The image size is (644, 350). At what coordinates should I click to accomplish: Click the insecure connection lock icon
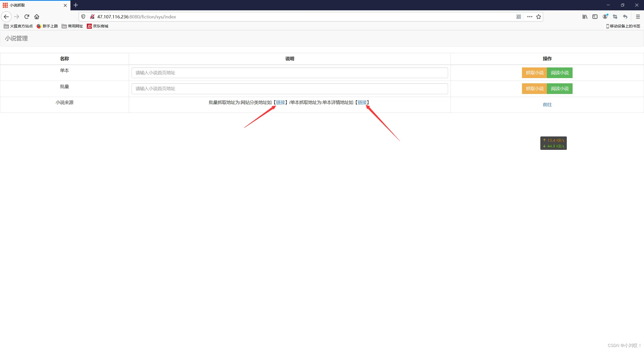[92, 17]
